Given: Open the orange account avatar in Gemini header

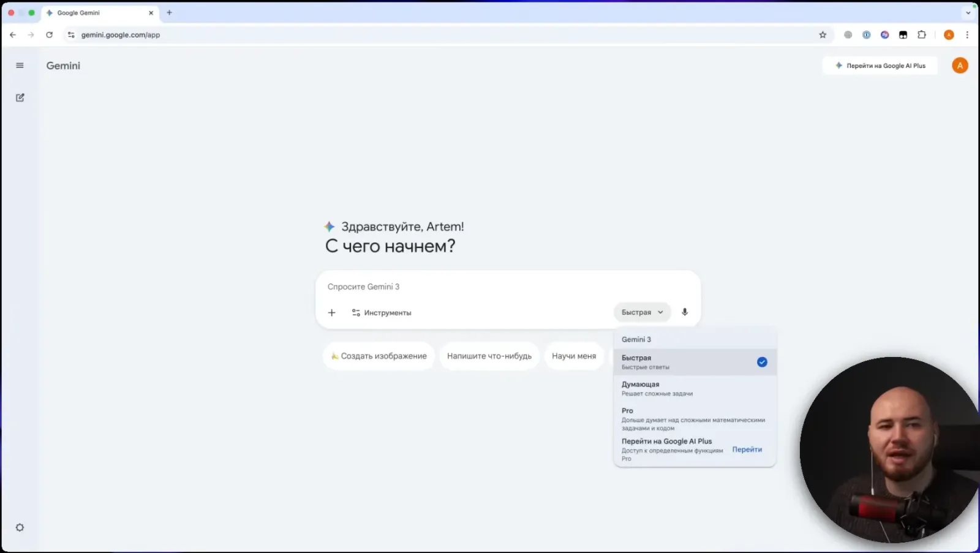Looking at the screenshot, I should [x=960, y=66].
